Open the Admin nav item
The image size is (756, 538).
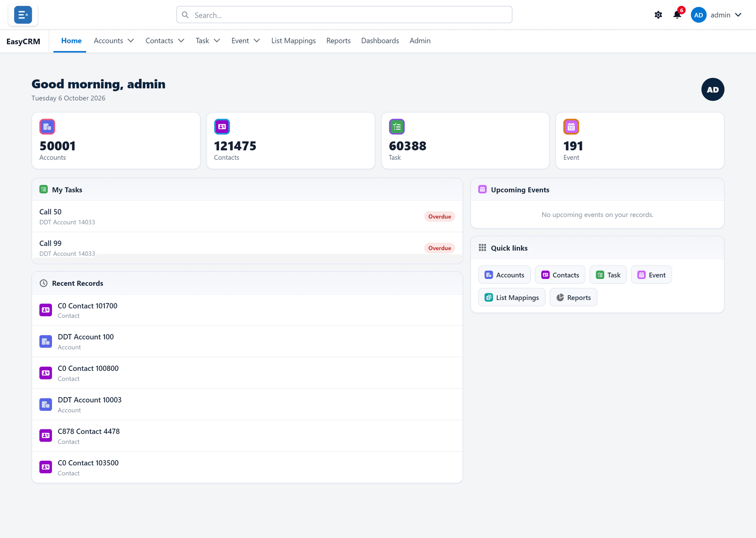(420, 41)
